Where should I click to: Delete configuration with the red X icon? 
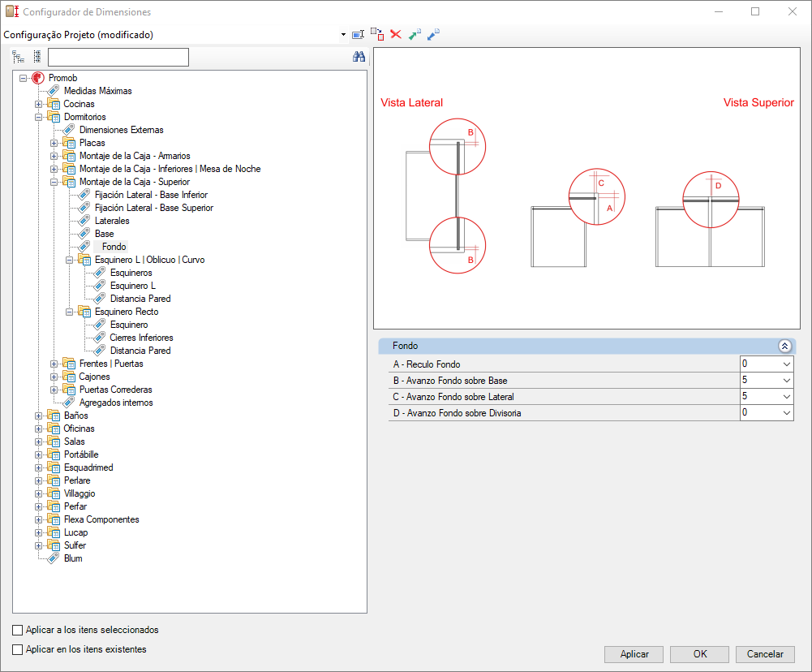click(x=396, y=34)
